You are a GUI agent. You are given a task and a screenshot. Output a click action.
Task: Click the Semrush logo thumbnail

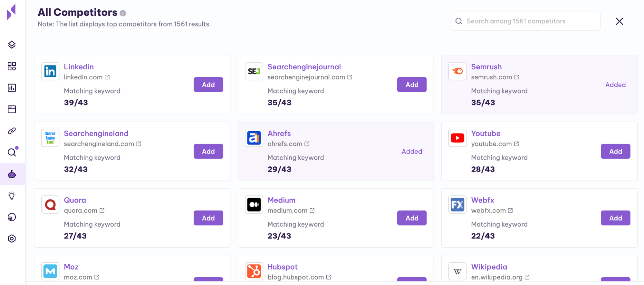click(457, 71)
